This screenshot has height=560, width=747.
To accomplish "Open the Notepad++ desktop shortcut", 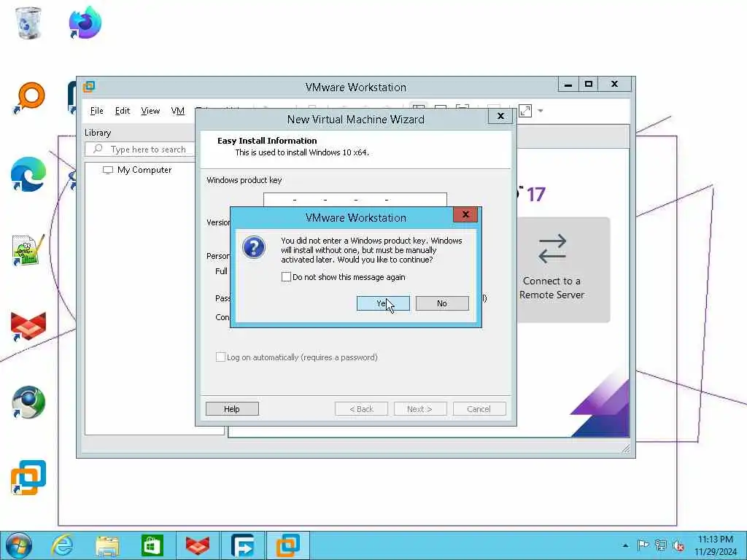I will (x=28, y=250).
